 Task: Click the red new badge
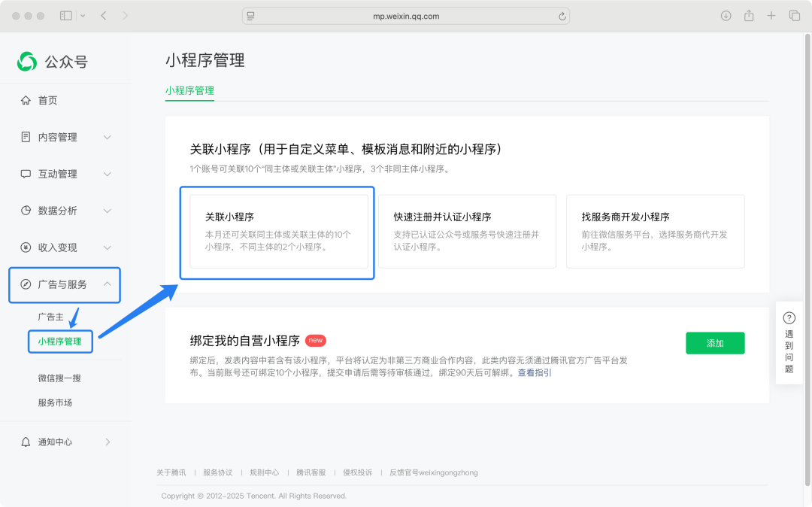tap(315, 340)
